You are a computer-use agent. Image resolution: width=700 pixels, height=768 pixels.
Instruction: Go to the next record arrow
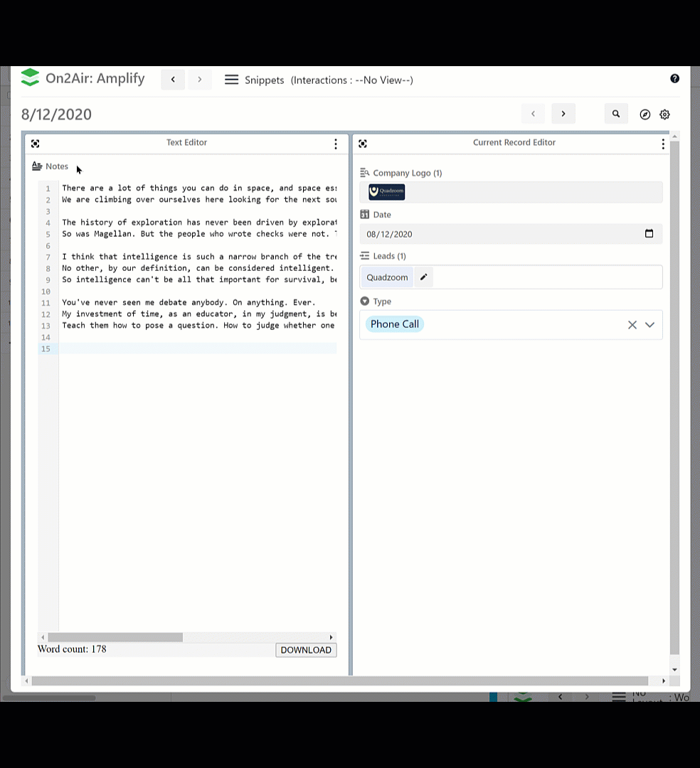(x=563, y=114)
